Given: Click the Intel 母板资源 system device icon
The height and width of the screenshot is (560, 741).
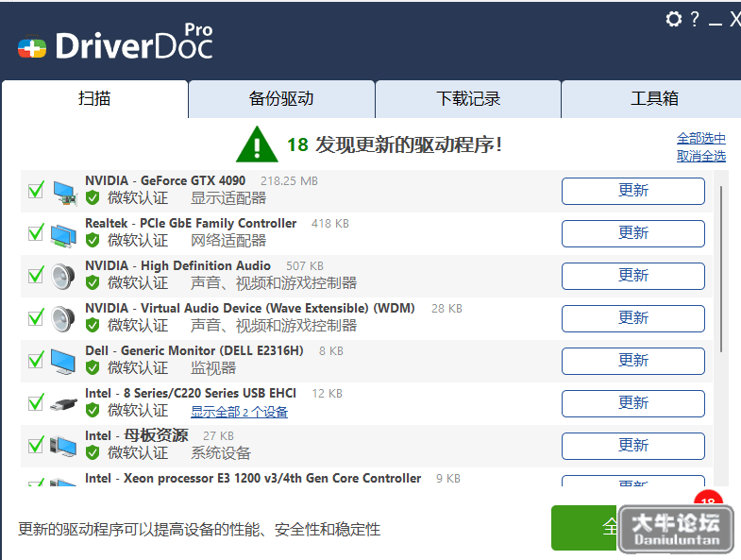Looking at the screenshot, I should [x=63, y=447].
